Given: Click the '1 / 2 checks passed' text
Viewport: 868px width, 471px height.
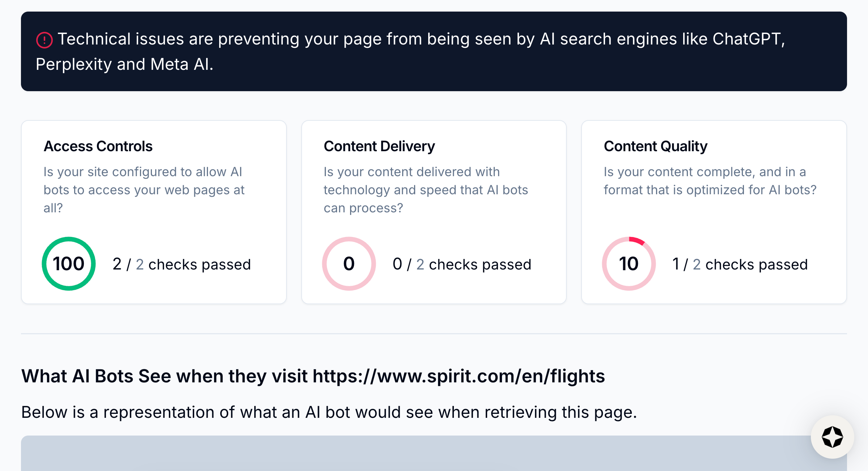Looking at the screenshot, I should click(x=740, y=264).
